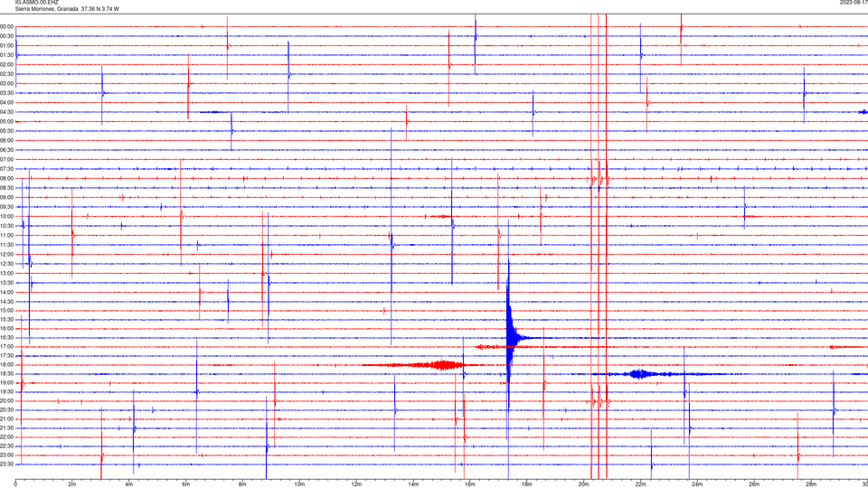868x488 pixels.
Task: Click the '16:30' time row label
Action: click(7, 337)
